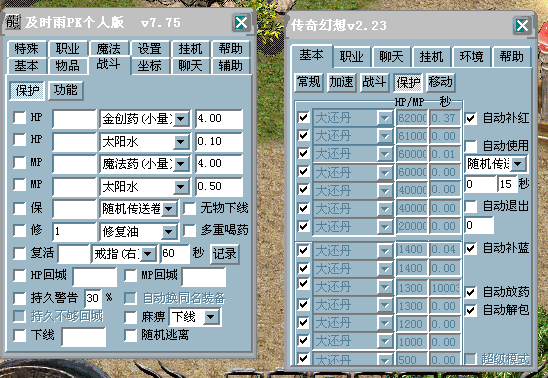
Task: Select the 加速 sub-tab in 传奇幻想
Action: click(x=341, y=82)
